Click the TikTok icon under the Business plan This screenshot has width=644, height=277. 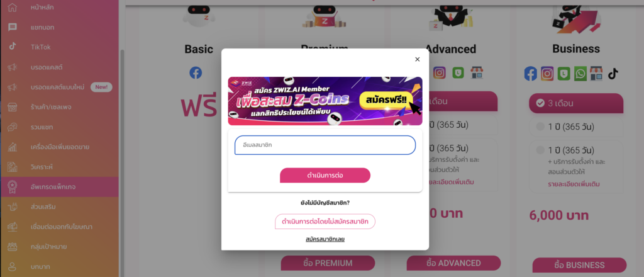click(x=613, y=74)
